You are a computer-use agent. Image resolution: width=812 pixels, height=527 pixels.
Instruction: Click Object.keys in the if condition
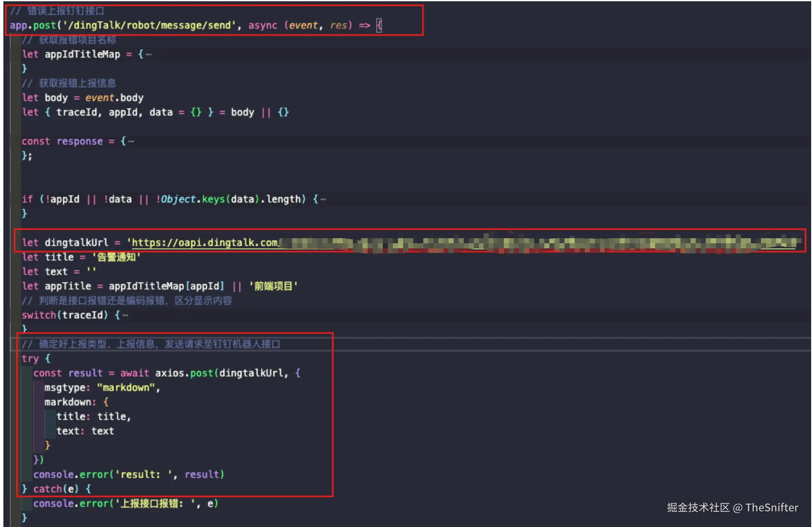point(193,199)
